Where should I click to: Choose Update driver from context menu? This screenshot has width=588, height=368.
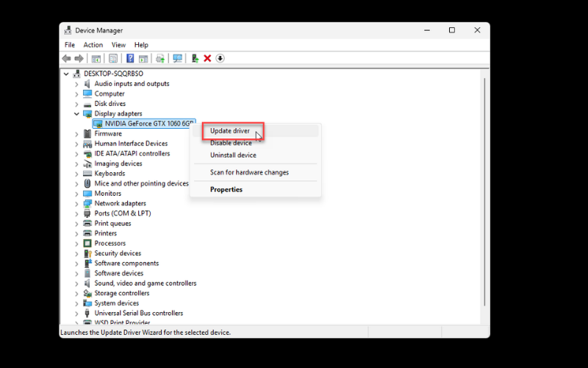(x=230, y=131)
